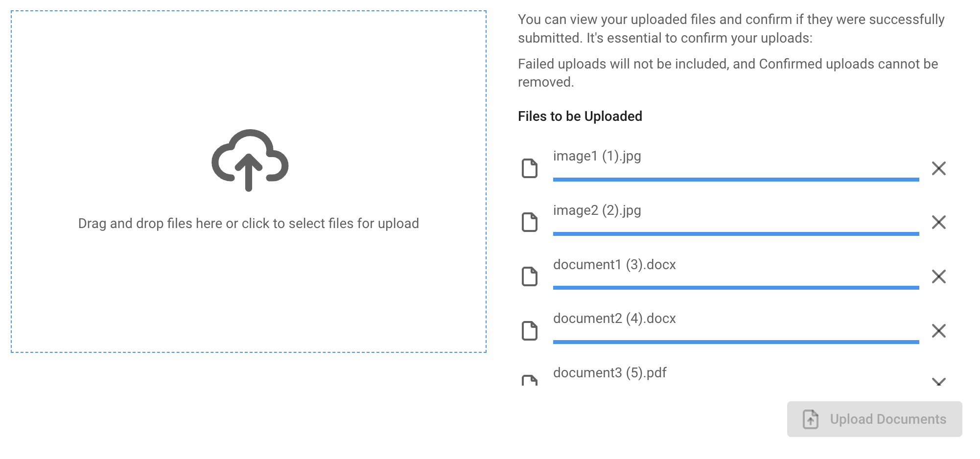Remove document2 (4).docx from the upload list
Image resolution: width=980 pixels, height=459 pixels.
[x=939, y=331]
